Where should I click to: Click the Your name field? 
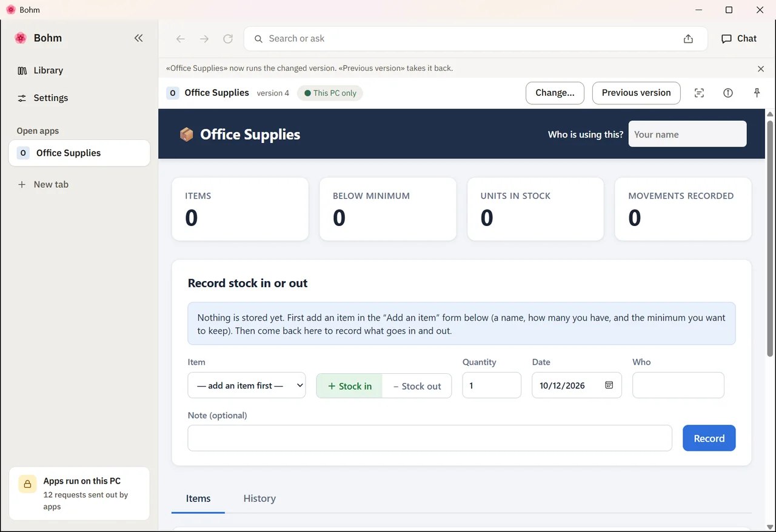tap(687, 134)
